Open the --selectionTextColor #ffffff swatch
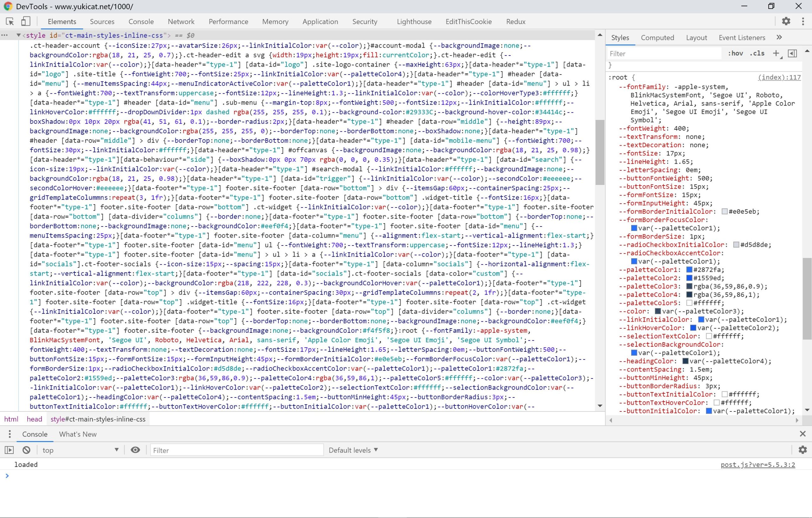Viewport: 812px width, 518px height. [709, 336]
